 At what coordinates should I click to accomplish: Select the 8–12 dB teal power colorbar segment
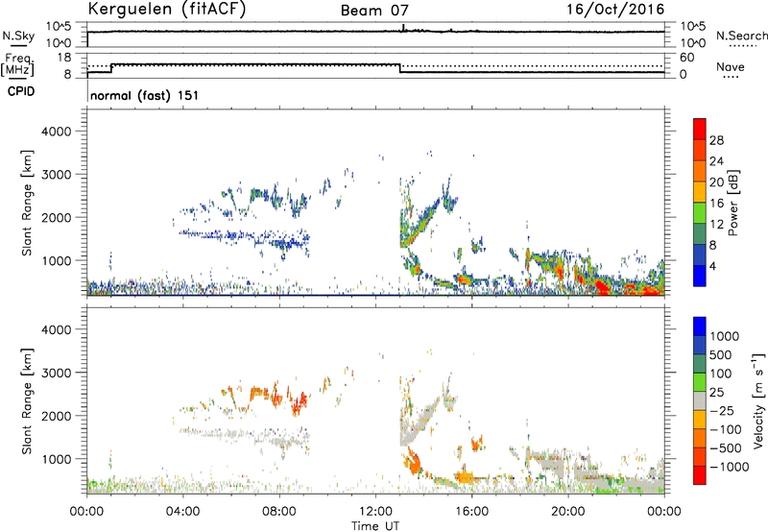pyautogui.click(x=700, y=234)
